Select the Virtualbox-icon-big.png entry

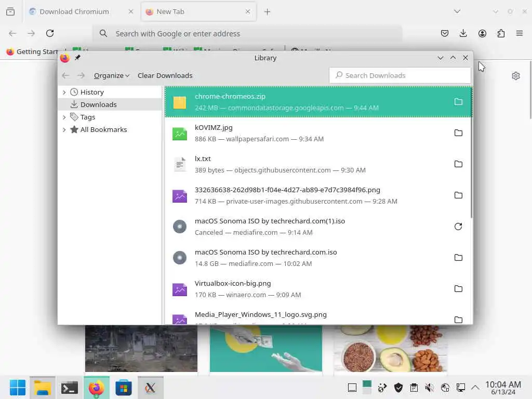[x=318, y=289]
